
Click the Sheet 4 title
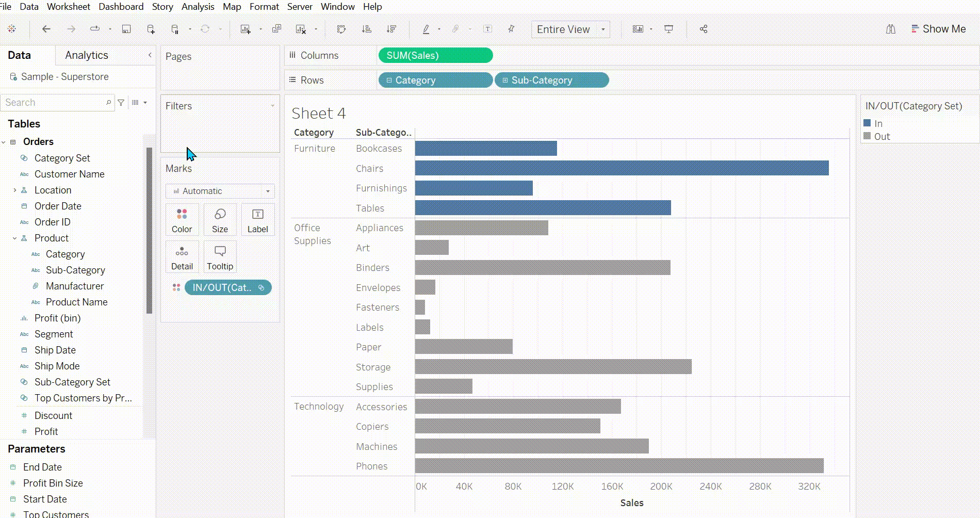pyautogui.click(x=318, y=114)
